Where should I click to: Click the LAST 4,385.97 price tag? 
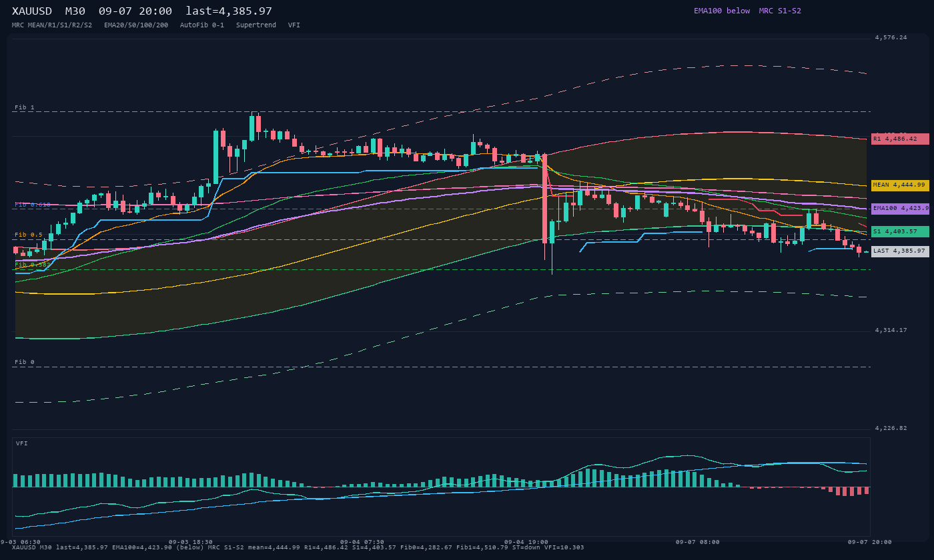[x=900, y=251]
